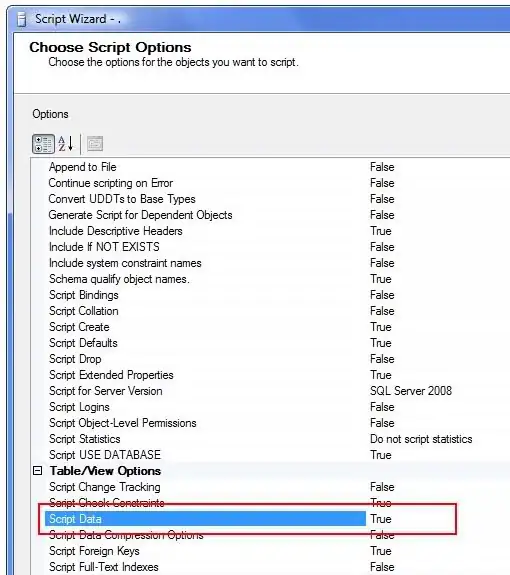Toggle the Script Data True value
The width and height of the screenshot is (510, 575).
381,519
